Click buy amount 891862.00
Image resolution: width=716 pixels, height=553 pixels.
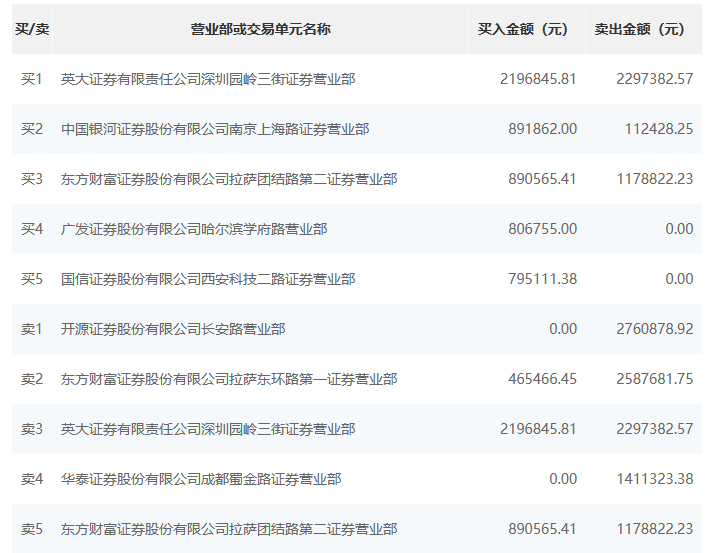click(542, 129)
